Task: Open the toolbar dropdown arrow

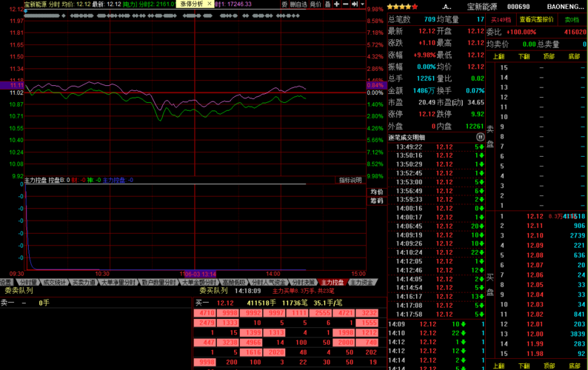Action: click(363, 4)
